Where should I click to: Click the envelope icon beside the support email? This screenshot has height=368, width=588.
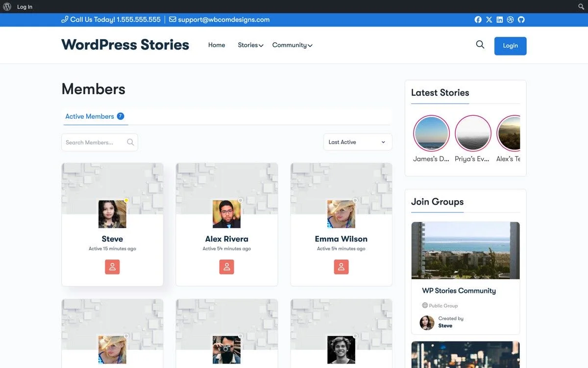[172, 20]
